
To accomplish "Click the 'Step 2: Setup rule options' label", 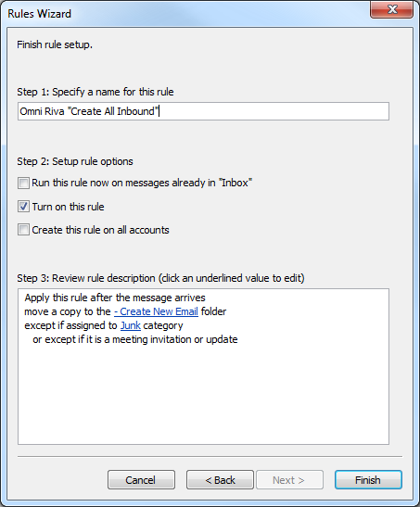I will pos(75,161).
